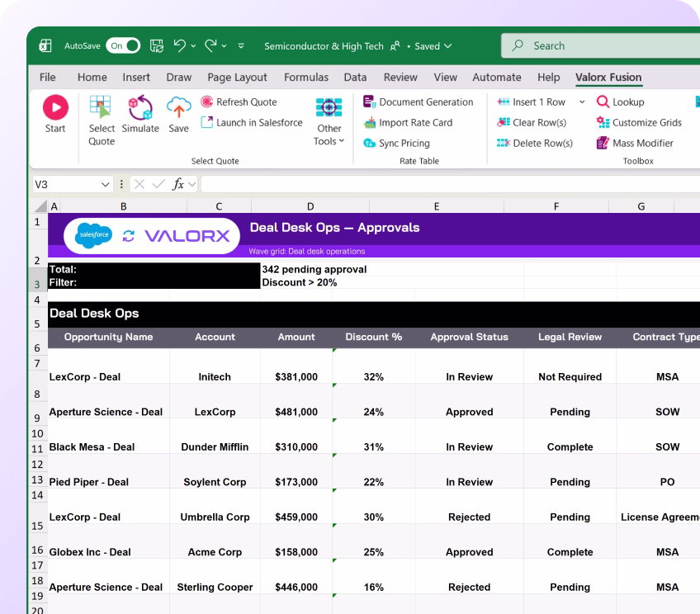Click Import Rate Card
Viewport: 700px width, 614px height.
(408, 122)
